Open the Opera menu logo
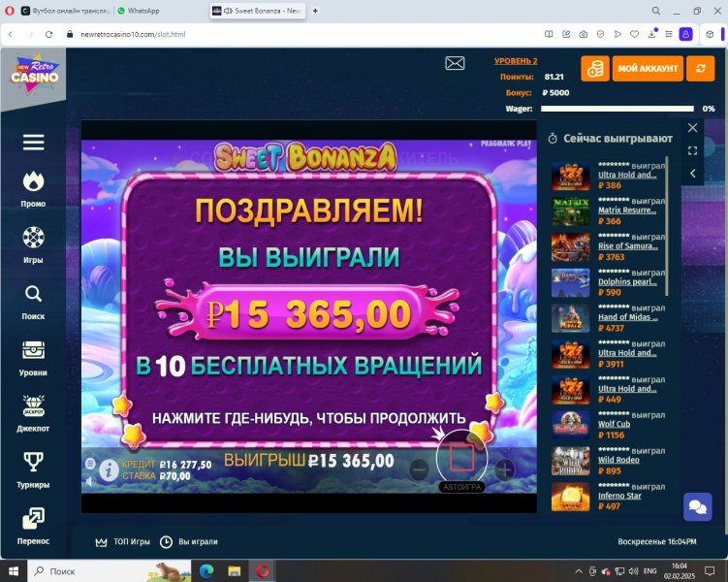728x582 pixels. click(10, 11)
